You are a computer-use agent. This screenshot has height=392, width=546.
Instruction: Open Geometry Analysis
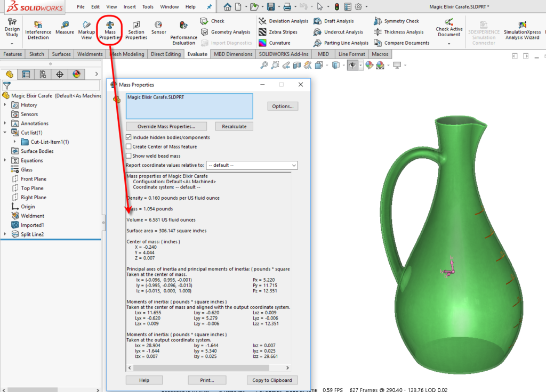tap(226, 32)
